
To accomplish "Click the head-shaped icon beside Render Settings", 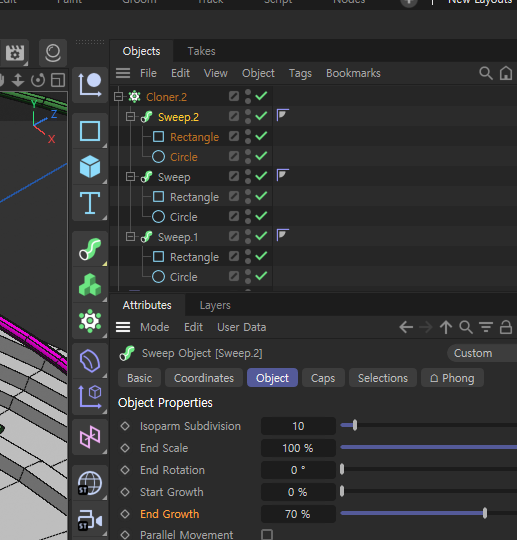I will pos(53,53).
